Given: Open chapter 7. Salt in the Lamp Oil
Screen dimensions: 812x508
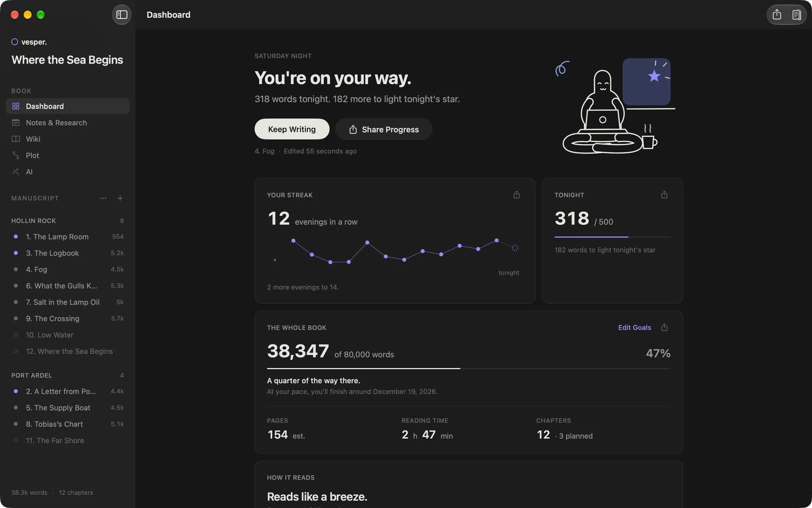Looking at the screenshot, I should point(68,302).
